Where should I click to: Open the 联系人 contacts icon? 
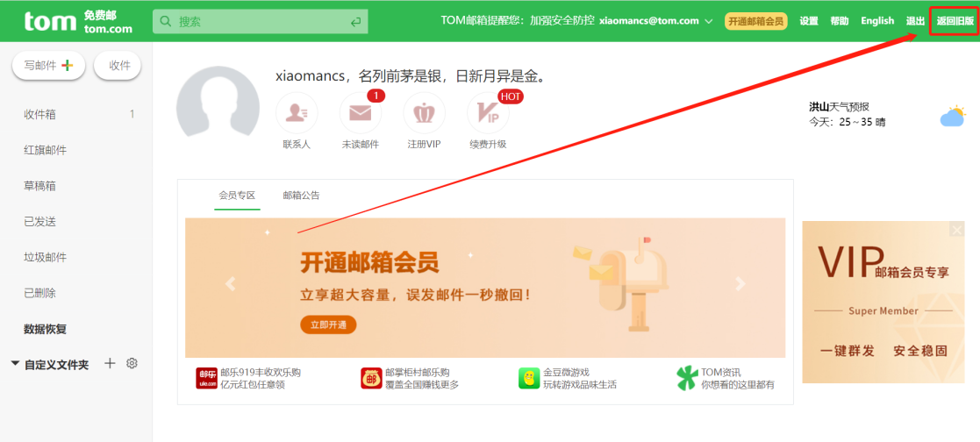point(297,113)
